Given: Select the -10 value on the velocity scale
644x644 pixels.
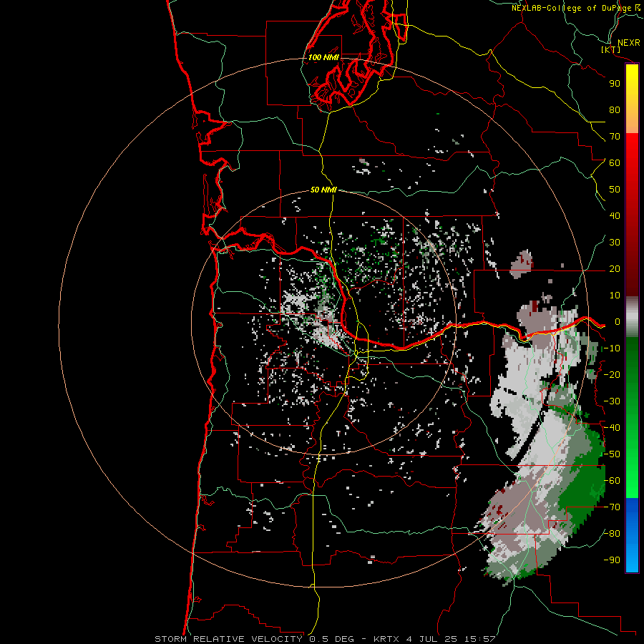Looking at the screenshot, I should tap(612, 348).
